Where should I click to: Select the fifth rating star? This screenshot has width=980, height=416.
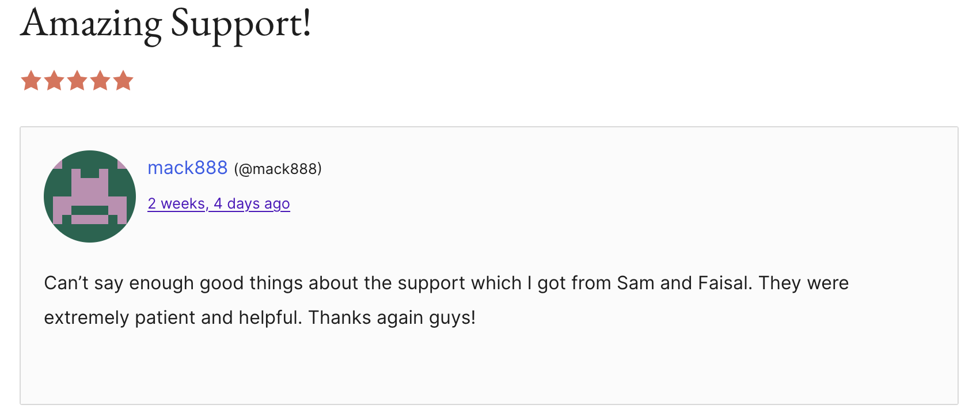coord(123,81)
